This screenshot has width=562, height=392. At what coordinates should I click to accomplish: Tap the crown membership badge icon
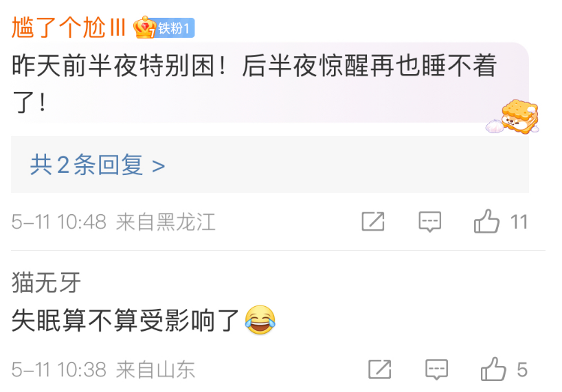[x=144, y=27]
